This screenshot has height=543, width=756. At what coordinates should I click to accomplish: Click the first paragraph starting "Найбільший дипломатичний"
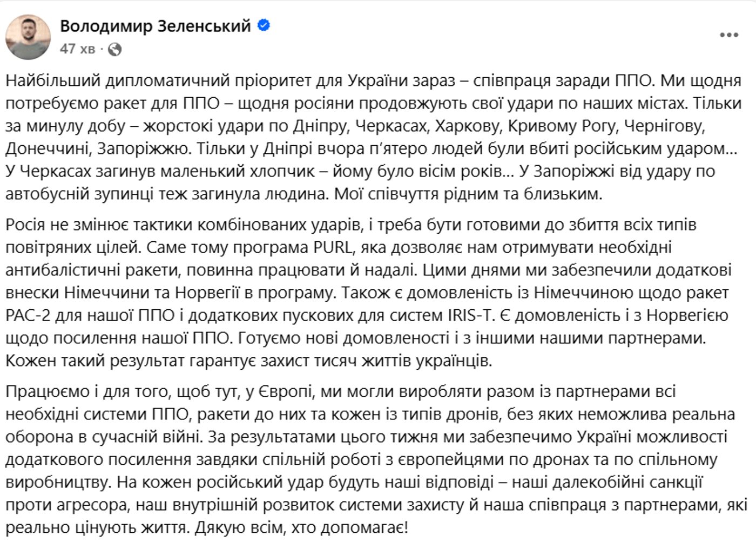point(373,137)
